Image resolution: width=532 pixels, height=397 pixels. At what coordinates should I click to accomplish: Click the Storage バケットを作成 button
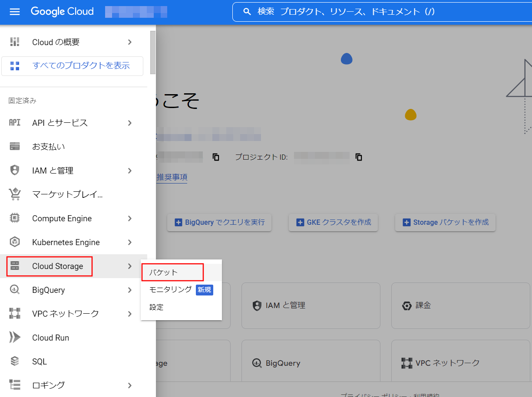pos(445,222)
